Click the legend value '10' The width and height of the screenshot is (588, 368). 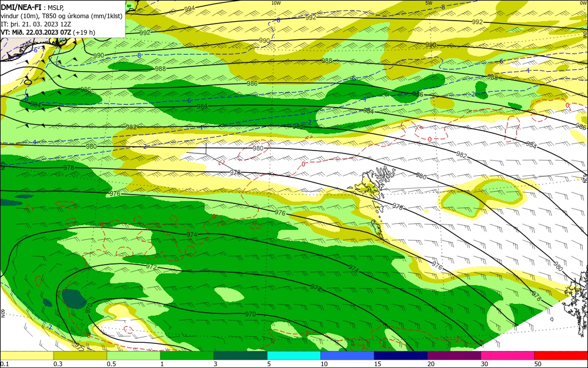pos(324,364)
